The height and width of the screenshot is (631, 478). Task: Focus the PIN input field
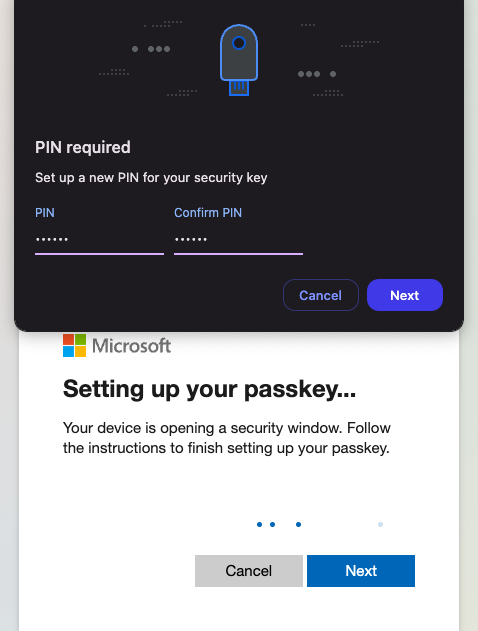coord(99,241)
